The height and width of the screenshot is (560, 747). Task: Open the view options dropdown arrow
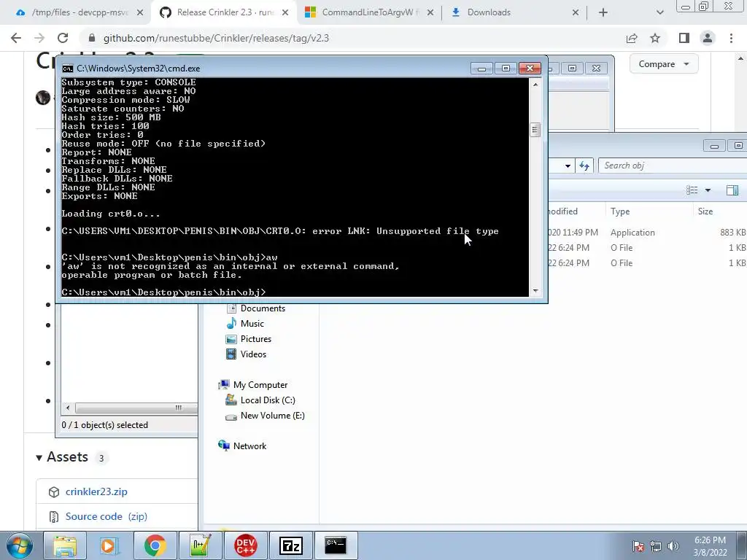(708, 190)
